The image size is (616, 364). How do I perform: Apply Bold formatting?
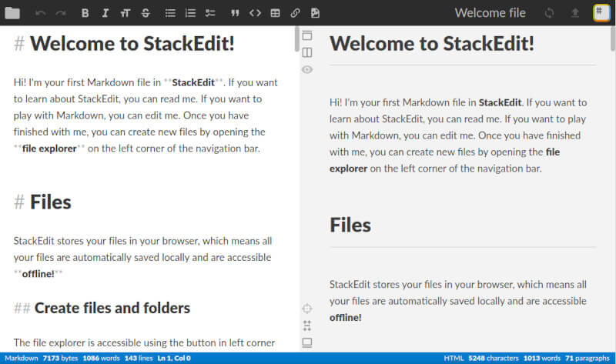point(85,13)
